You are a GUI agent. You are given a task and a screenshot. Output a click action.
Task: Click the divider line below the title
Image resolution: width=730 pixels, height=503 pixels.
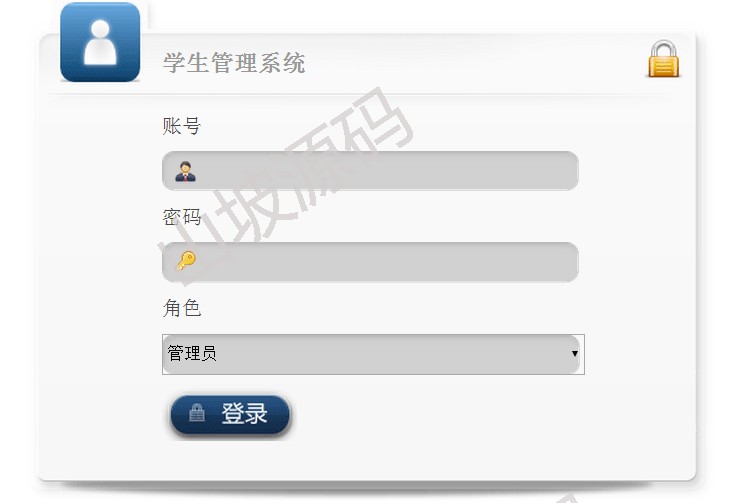tap(361, 95)
